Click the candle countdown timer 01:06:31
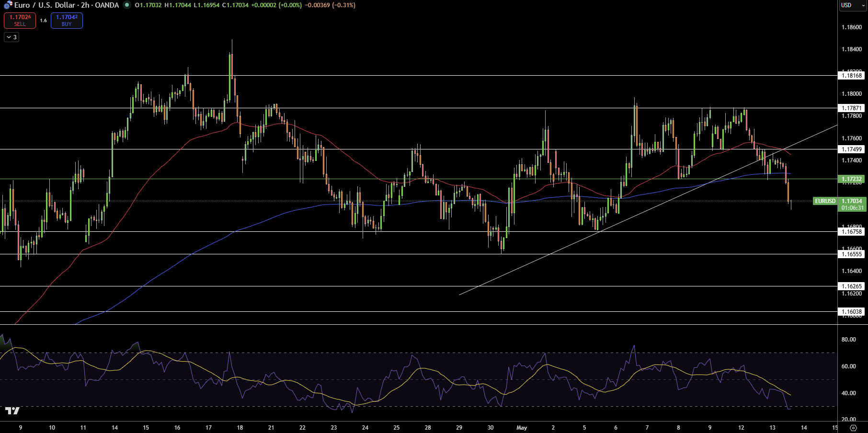The image size is (868, 433). coord(853,208)
